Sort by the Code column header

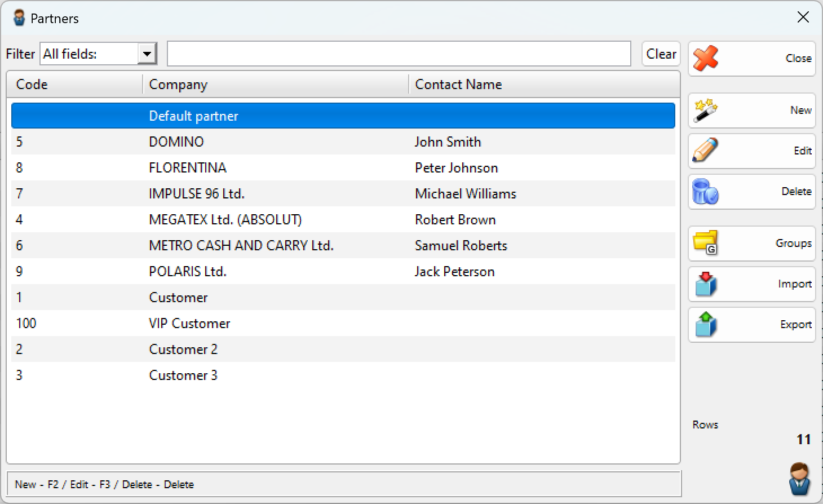pos(74,85)
